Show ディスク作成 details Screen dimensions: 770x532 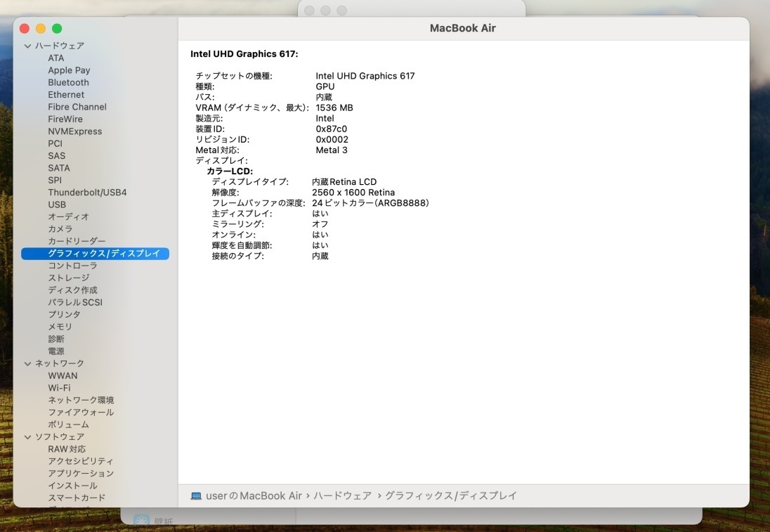(72, 290)
